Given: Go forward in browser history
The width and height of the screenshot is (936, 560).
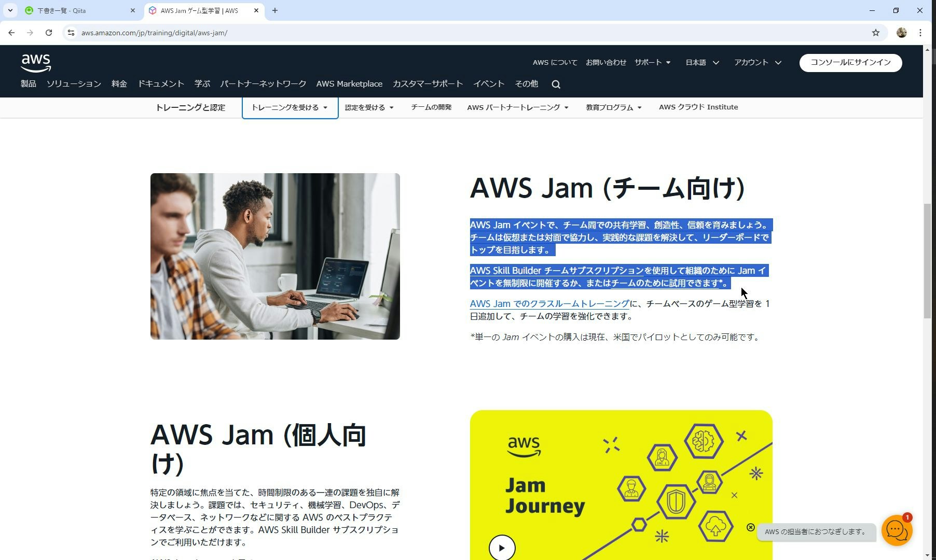Looking at the screenshot, I should 30,33.
